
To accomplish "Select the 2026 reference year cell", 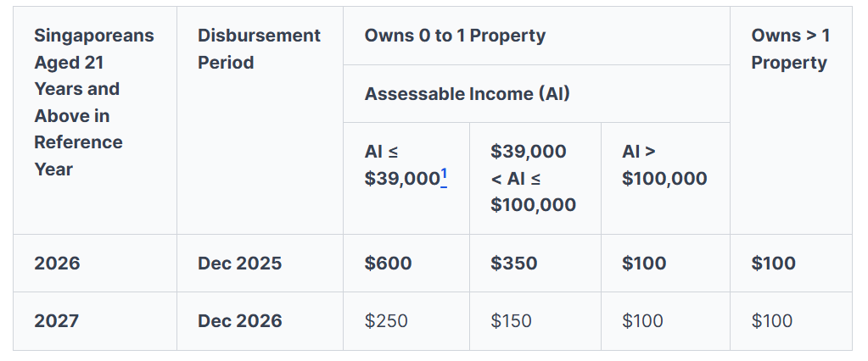I will tap(57, 264).
